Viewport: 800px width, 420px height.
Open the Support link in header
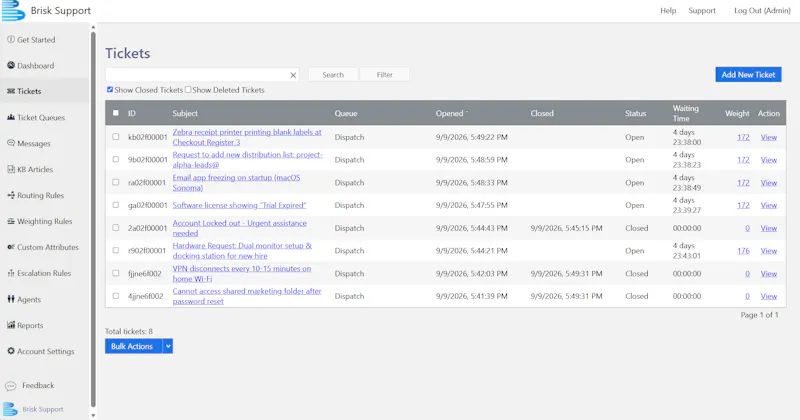coord(702,10)
